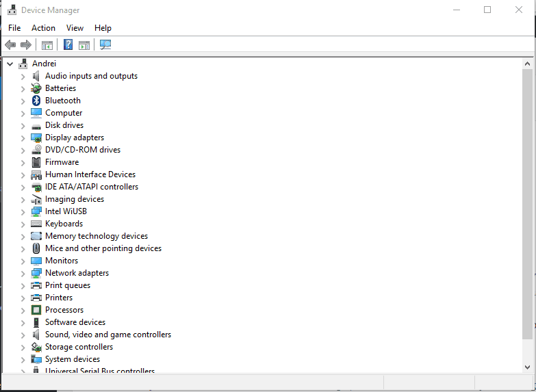Open the View menu
Screen dimensions: 536x392
[75, 28]
